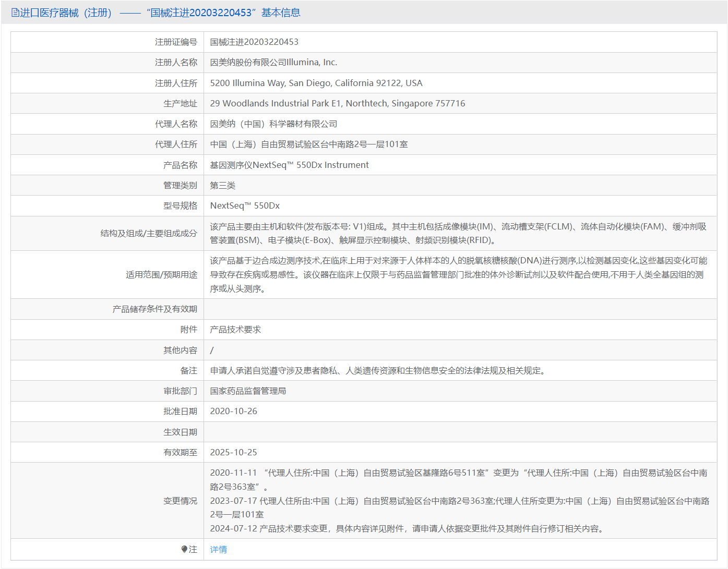Click the 变更情况 label
The height and width of the screenshot is (569, 728).
(x=181, y=501)
